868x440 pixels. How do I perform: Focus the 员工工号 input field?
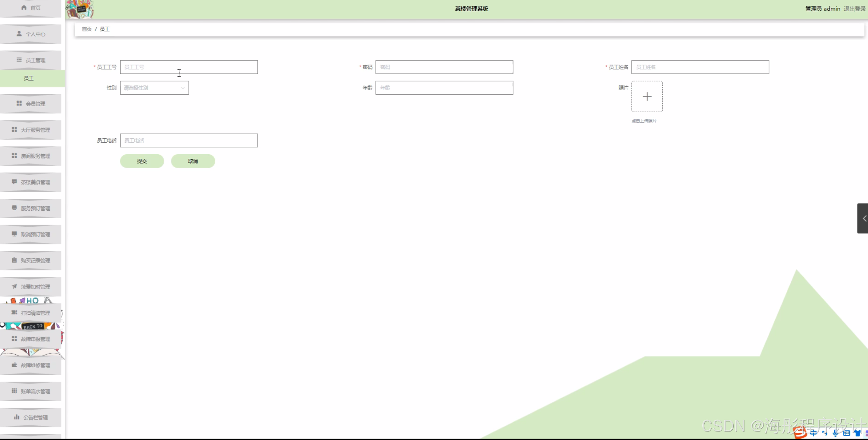(x=189, y=67)
